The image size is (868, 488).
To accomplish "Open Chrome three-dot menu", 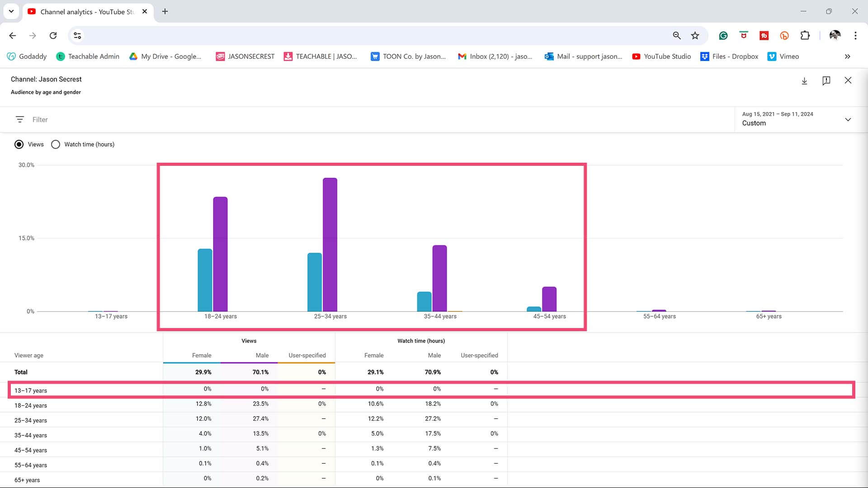I will pos(855,36).
